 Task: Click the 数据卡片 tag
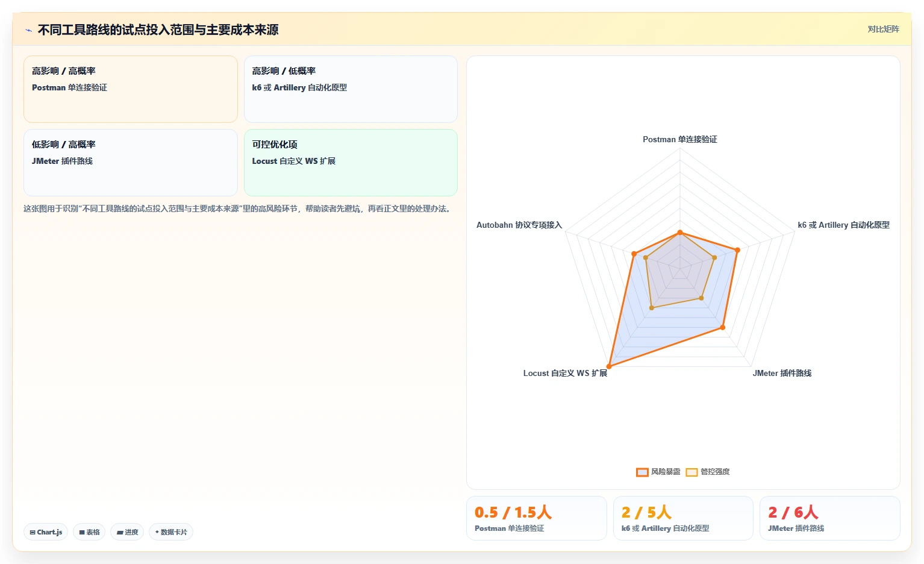(x=171, y=532)
